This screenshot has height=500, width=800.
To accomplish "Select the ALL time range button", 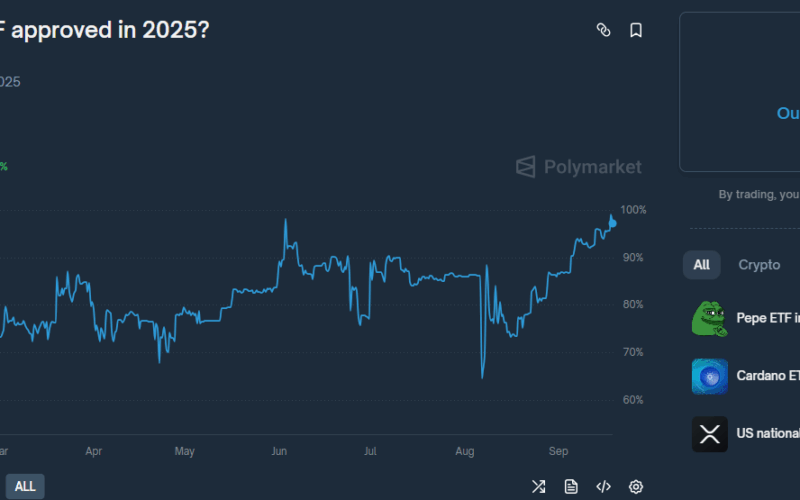I will tap(25, 487).
